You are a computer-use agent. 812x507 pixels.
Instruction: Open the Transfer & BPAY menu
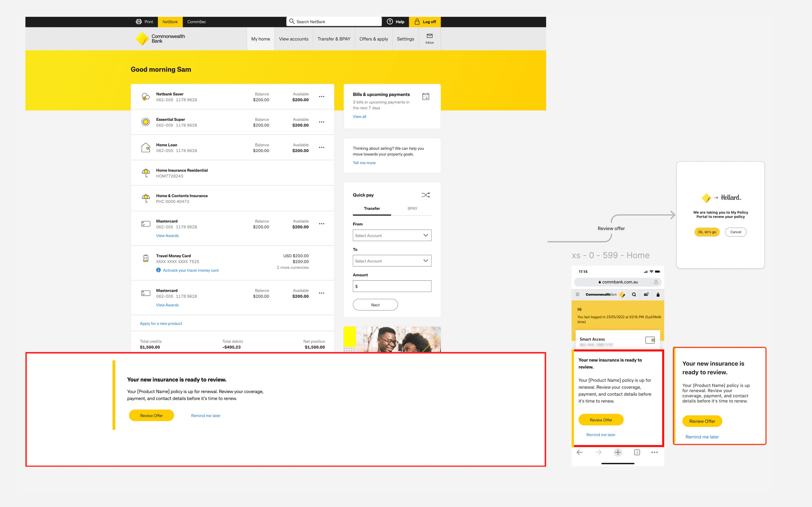[x=333, y=39]
